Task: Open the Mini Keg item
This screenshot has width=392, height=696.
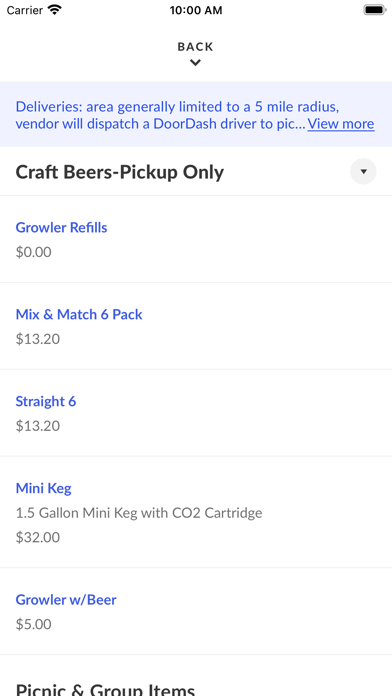Action: (196, 512)
